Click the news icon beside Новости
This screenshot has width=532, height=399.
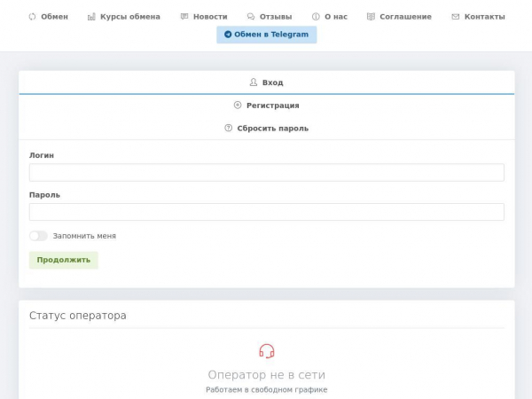pos(184,17)
